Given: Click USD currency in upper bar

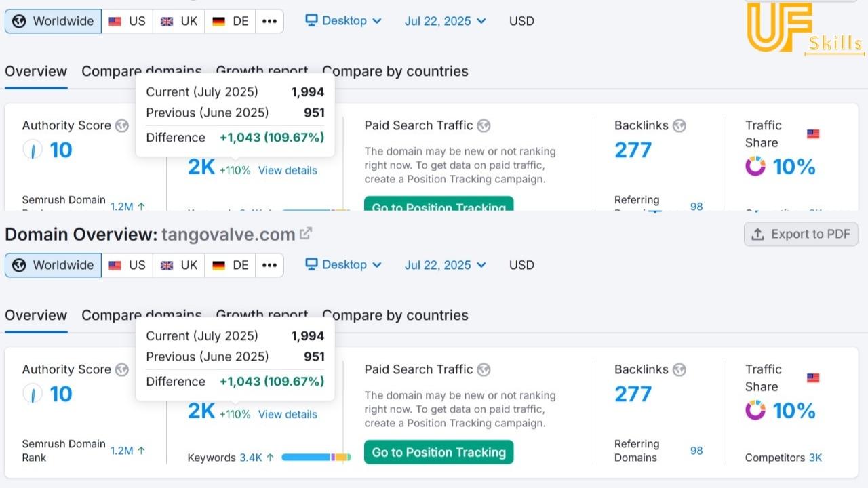Looking at the screenshot, I should (521, 21).
